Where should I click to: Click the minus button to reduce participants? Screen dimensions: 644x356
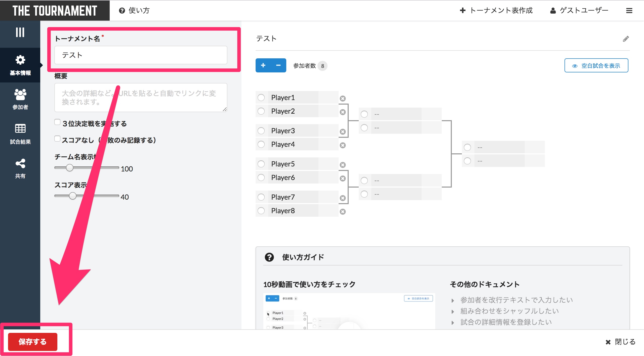278,65
